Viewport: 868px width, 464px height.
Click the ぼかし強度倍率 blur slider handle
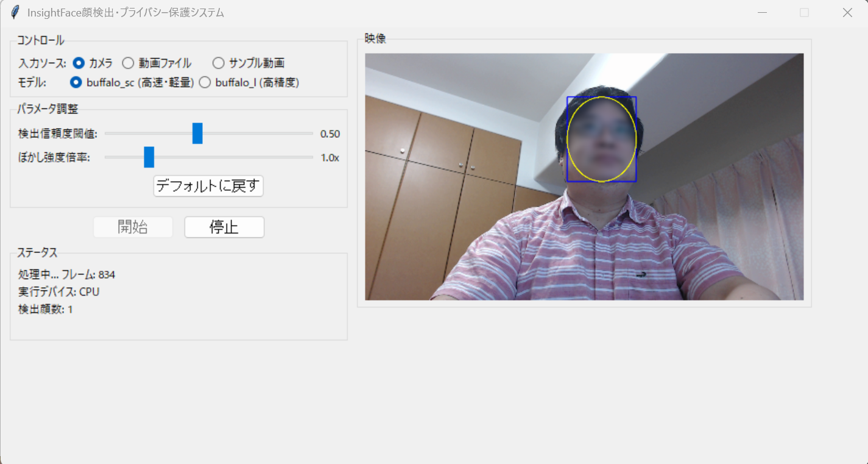[x=149, y=157]
